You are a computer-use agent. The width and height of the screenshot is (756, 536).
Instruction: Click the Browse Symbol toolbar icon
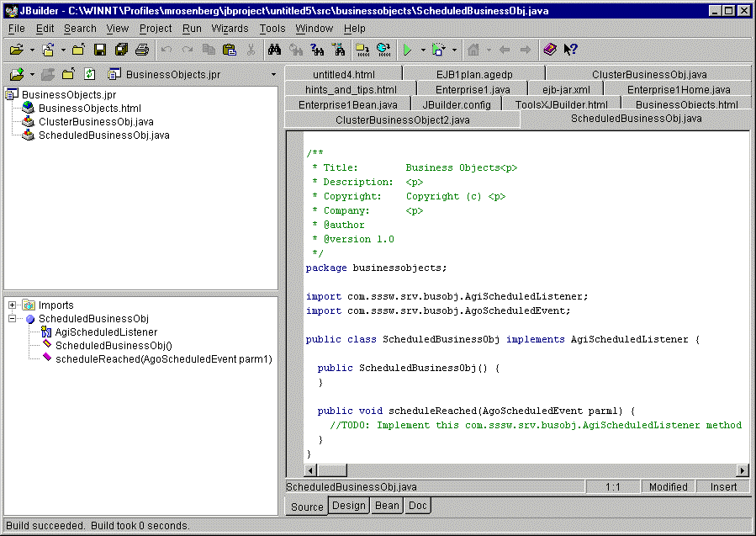click(338, 50)
